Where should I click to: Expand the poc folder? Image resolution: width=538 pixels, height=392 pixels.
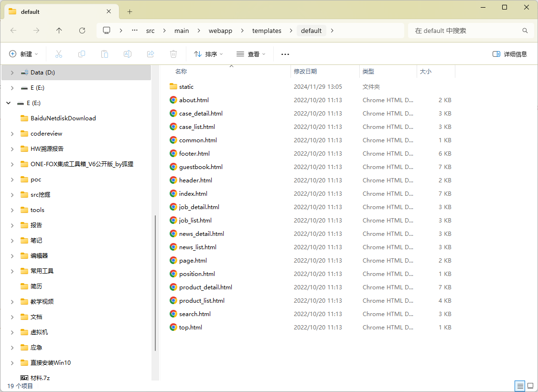click(12, 180)
